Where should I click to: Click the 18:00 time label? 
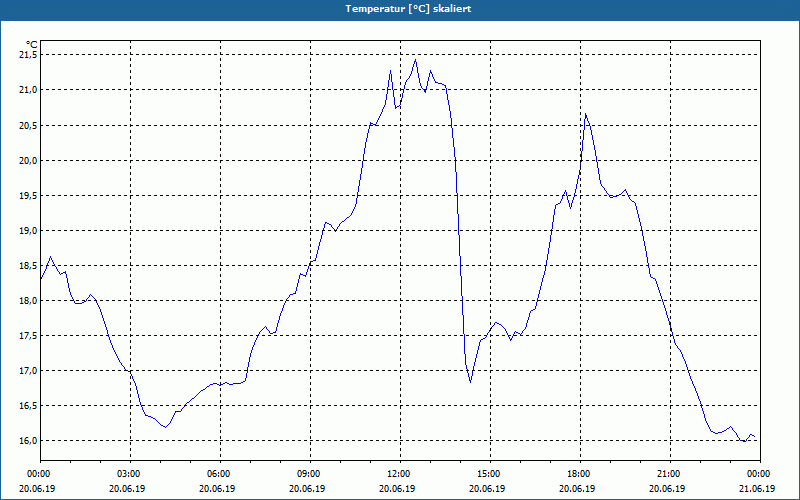581,474
